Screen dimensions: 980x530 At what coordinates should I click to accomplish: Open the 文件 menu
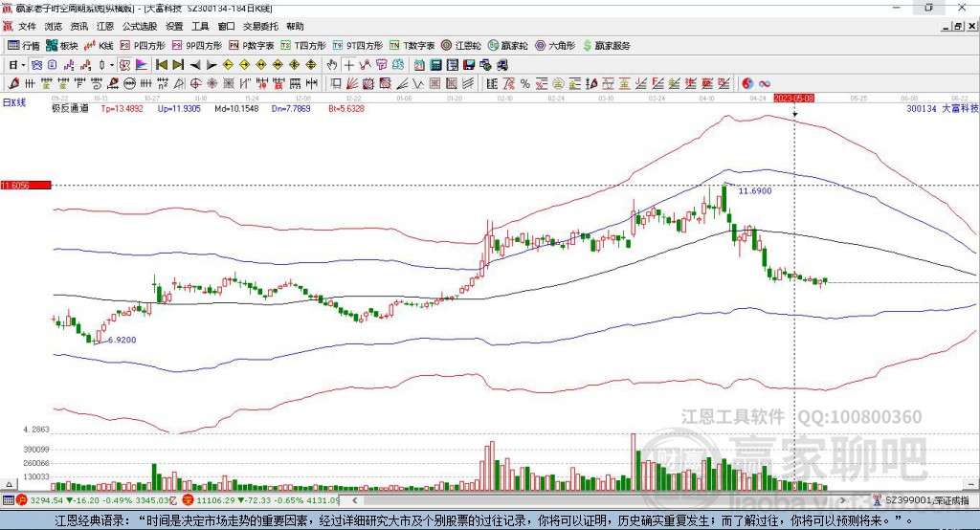tap(28, 26)
